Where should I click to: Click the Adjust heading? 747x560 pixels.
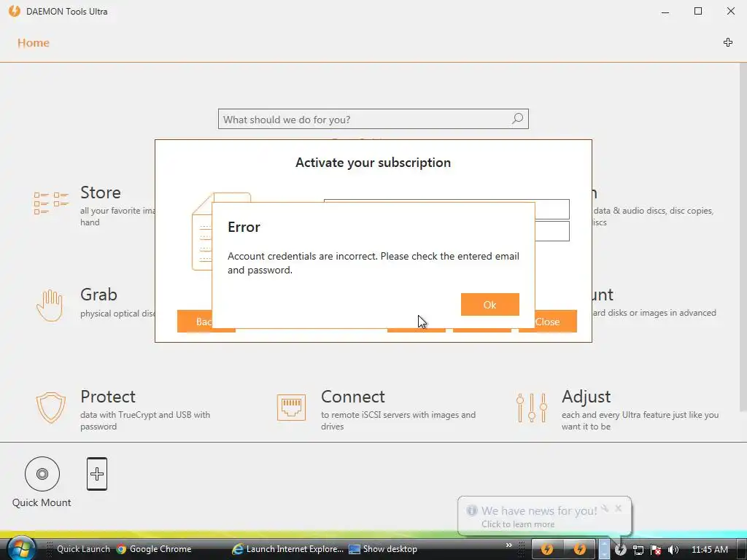[x=586, y=396]
